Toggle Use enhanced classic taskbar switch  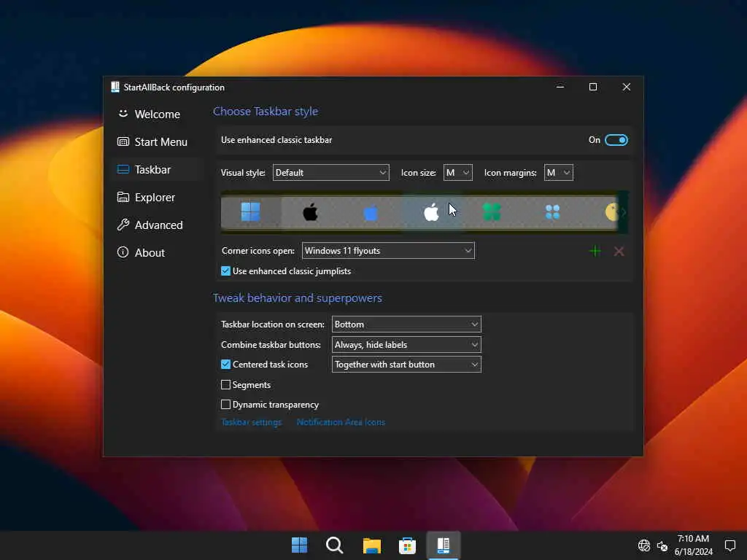[616, 140]
